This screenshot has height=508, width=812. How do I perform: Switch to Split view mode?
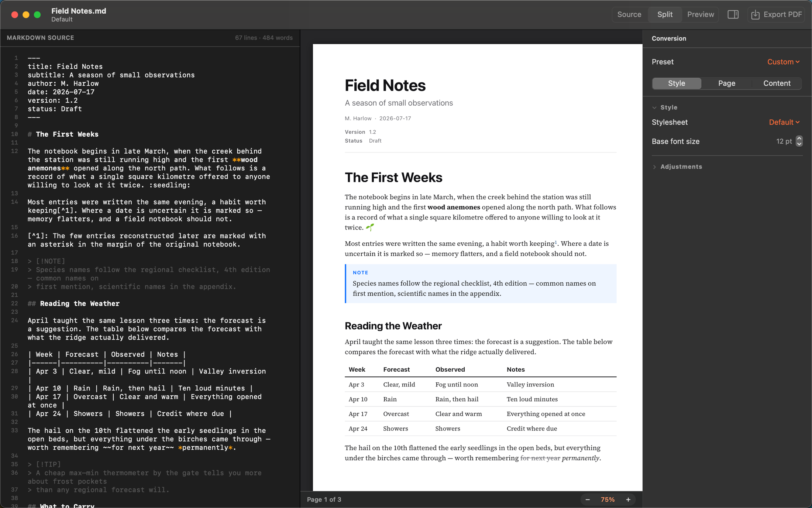pyautogui.click(x=665, y=14)
